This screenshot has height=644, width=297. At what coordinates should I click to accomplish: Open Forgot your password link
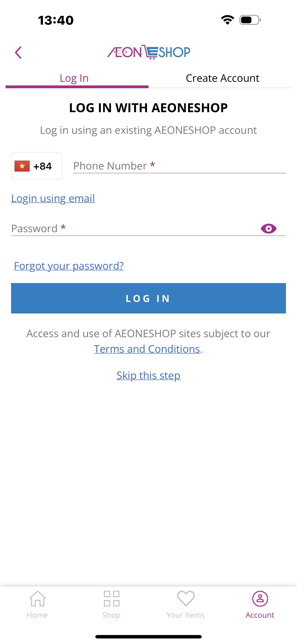click(x=69, y=266)
